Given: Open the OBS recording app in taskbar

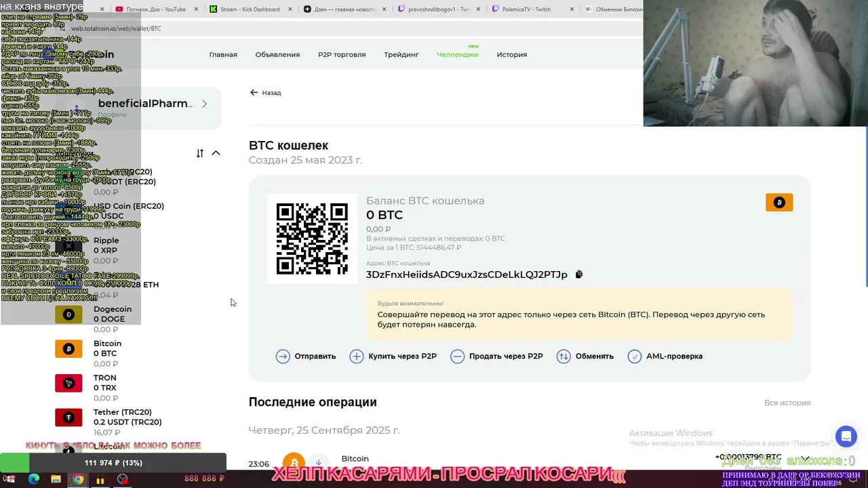Looking at the screenshot, I should pyautogui.click(x=122, y=479).
